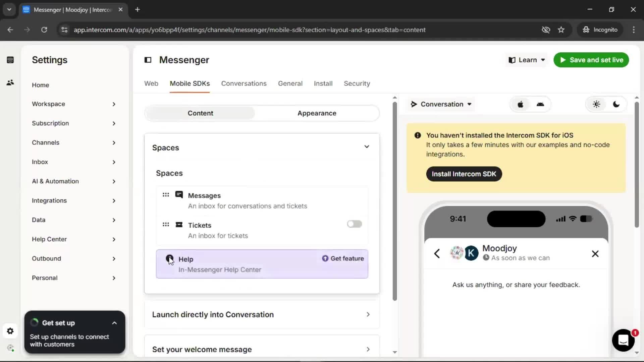Viewport: 644px width, 362px height.
Task: Click the drag handle for Tickets space
Action: tap(166, 225)
